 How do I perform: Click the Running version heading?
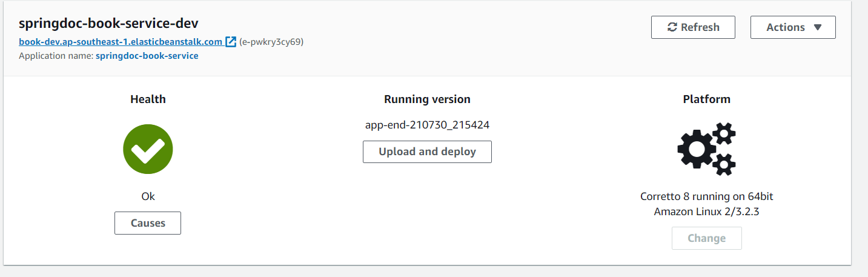[x=427, y=99]
